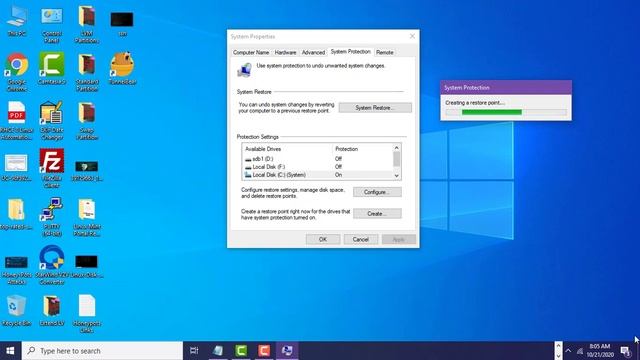Image resolution: width=640 pixels, height=360 pixels.
Task: Open the green Camtasia taskbar icon
Action: (x=241, y=351)
